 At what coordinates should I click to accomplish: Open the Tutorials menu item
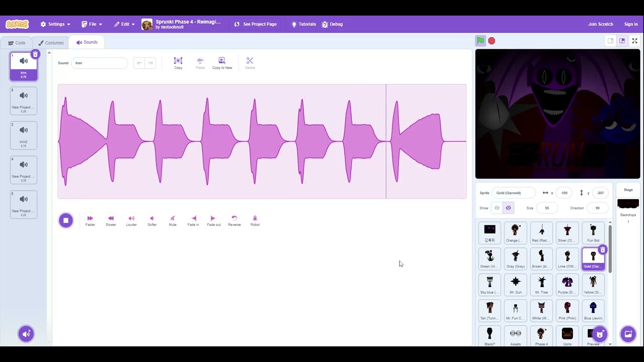click(x=303, y=24)
